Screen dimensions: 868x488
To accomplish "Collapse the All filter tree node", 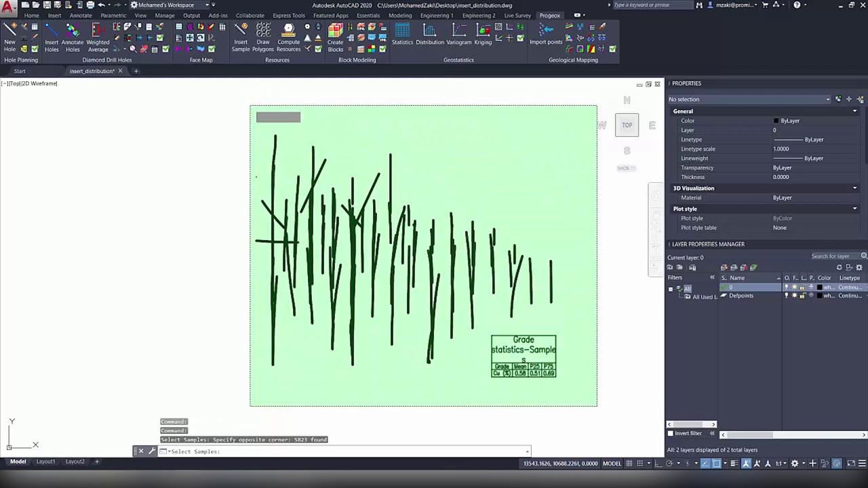I will (x=671, y=289).
